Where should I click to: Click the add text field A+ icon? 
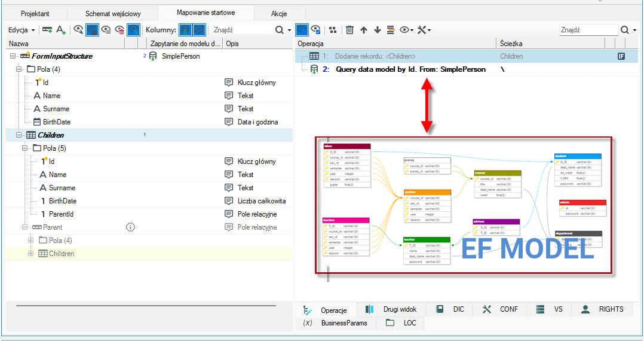point(61,30)
